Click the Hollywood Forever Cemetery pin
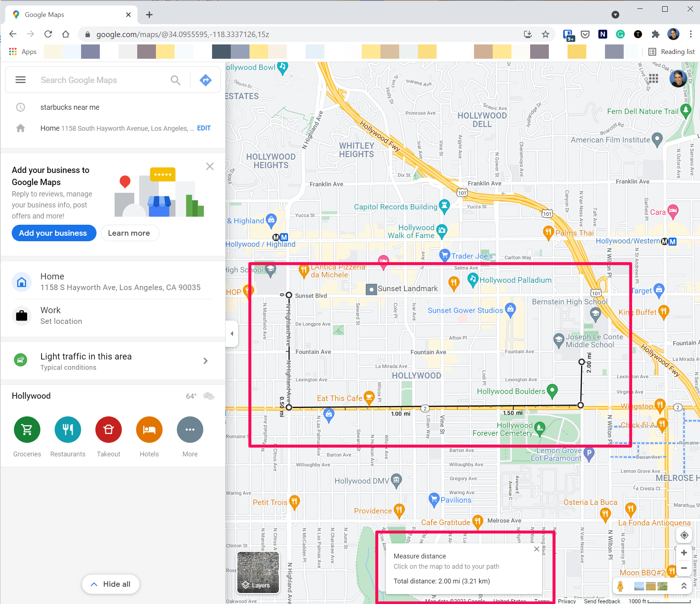 [x=540, y=429]
